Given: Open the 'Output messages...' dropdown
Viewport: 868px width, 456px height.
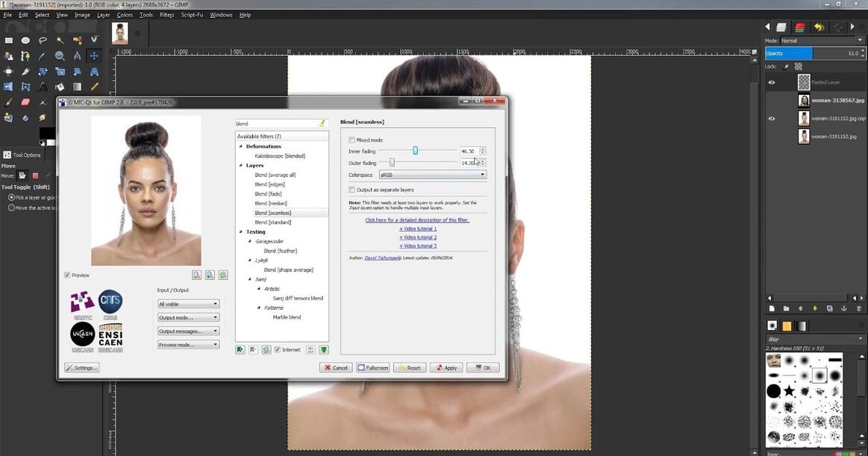Looking at the screenshot, I should (188, 331).
